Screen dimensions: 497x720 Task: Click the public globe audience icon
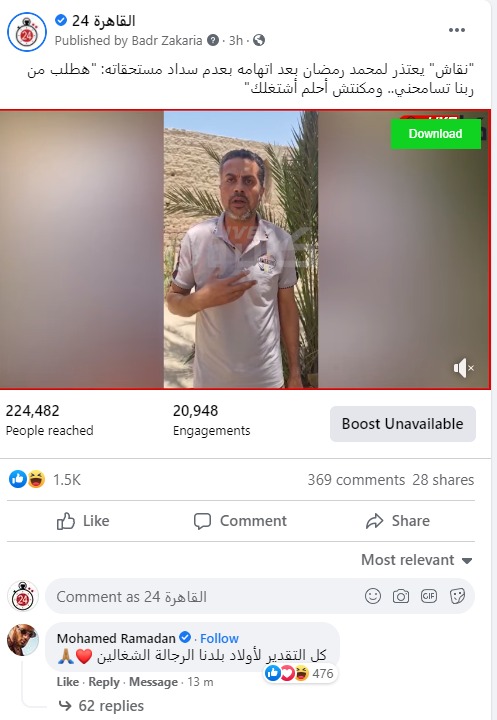(259, 40)
